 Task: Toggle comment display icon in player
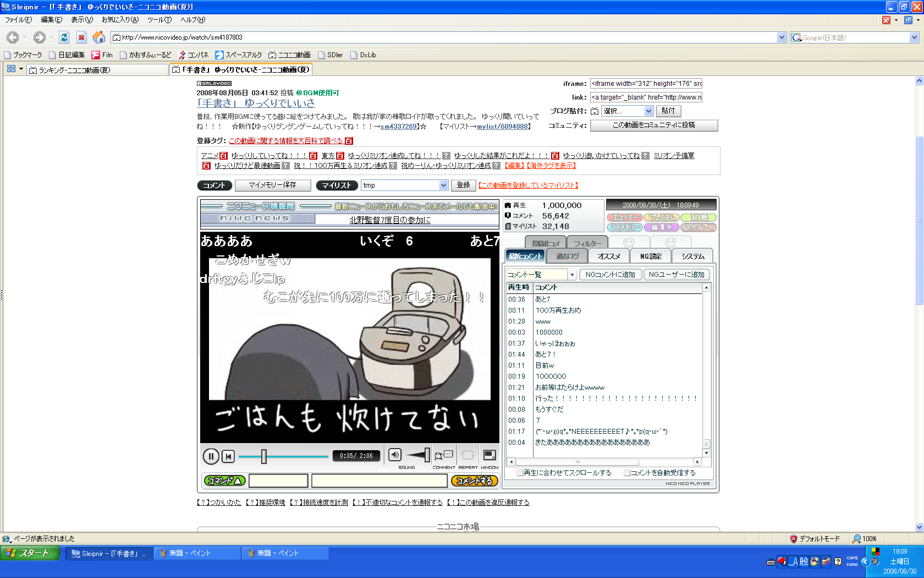(443, 455)
